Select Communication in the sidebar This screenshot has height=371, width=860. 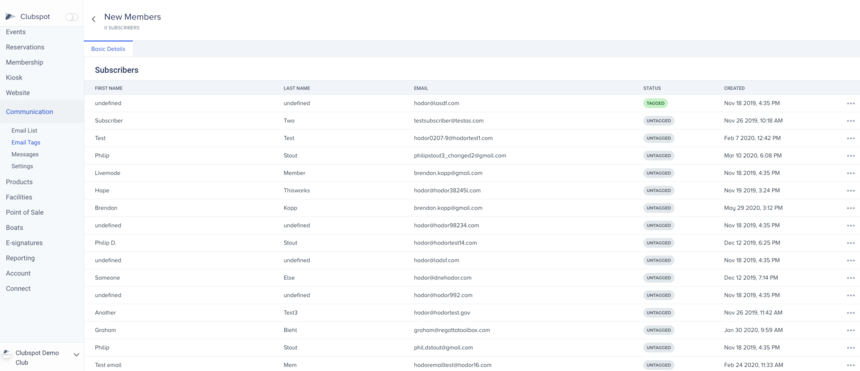point(30,112)
